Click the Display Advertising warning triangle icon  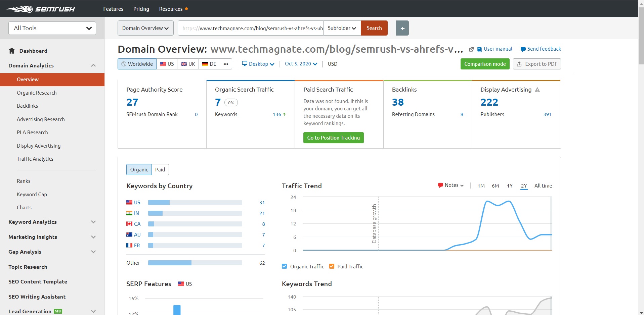537,90
